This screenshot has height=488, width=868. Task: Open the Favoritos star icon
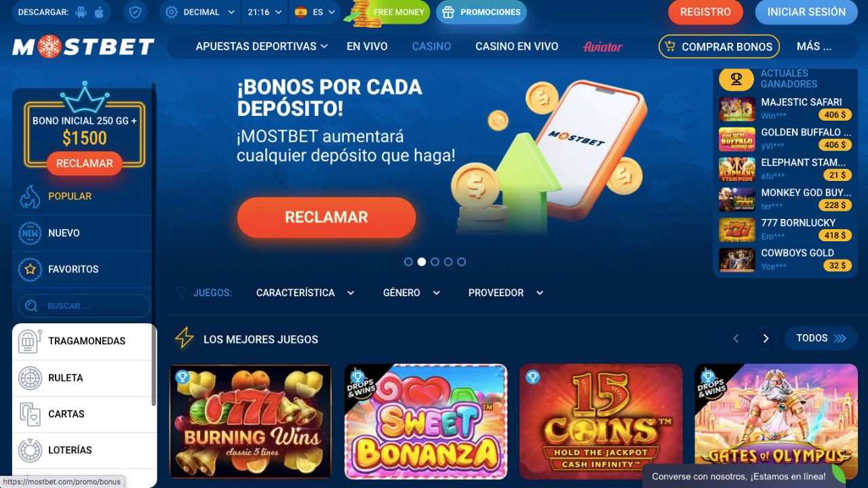pos(30,269)
